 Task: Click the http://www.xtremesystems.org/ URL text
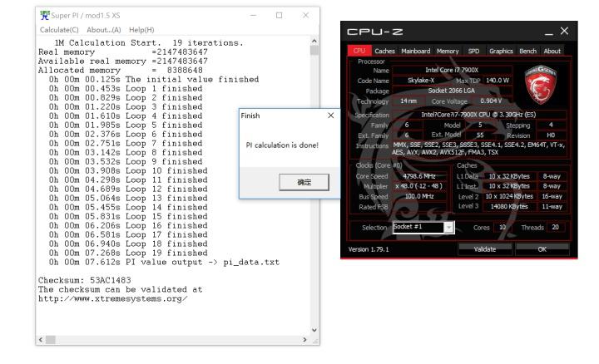coord(112,298)
